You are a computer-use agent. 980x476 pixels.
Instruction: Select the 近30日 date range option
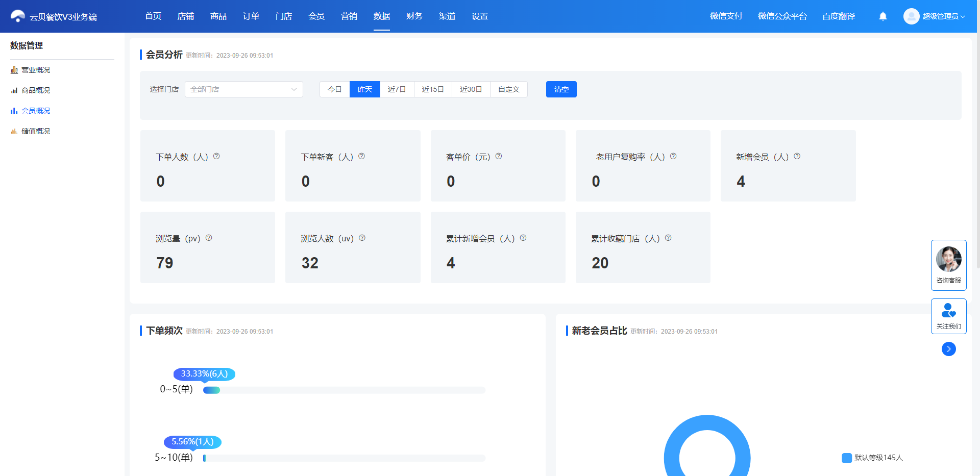tap(471, 89)
